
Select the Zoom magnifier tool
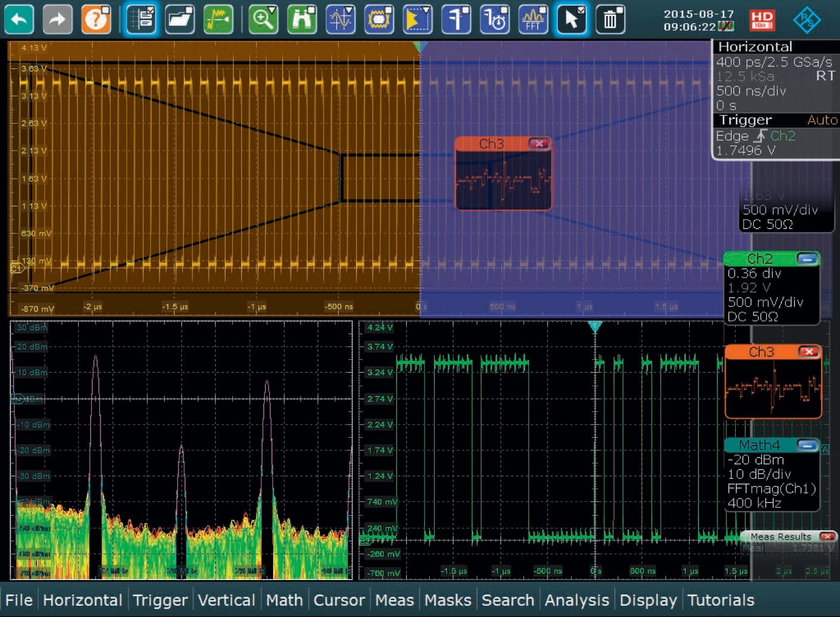tap(263, 19)
